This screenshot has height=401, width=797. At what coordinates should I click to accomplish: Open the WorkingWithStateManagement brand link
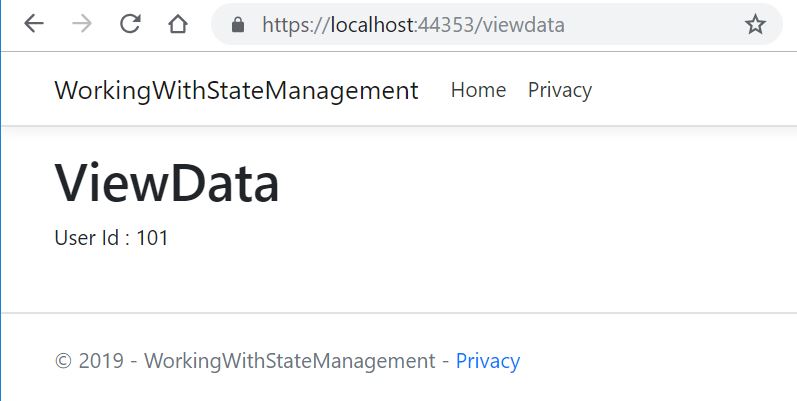click(236, 90)
